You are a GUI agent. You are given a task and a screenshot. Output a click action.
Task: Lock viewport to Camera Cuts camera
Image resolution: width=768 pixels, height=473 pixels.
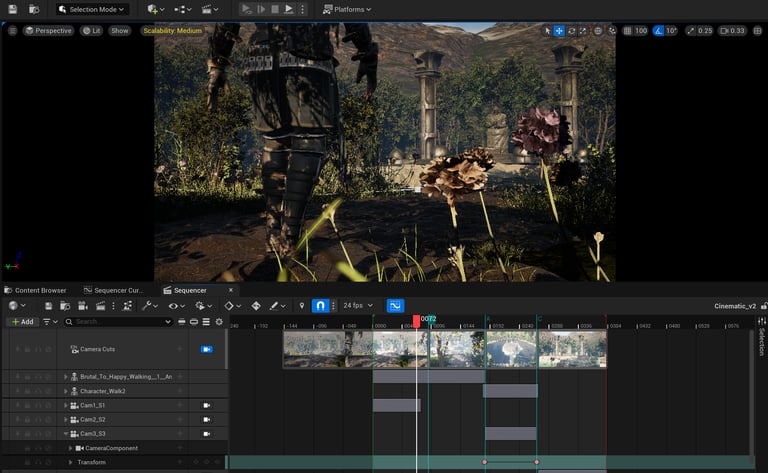tap(207, 349)
